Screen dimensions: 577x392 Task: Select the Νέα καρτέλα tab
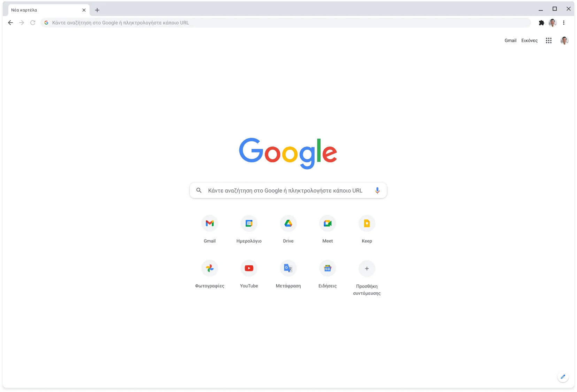(48, 10)
